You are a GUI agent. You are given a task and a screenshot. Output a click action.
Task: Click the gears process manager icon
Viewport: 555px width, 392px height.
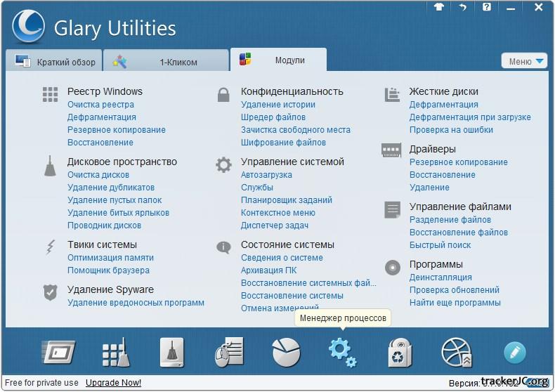tap(342, 351)
